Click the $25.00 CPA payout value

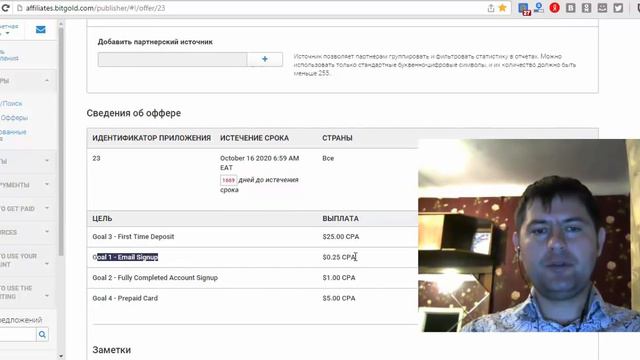coord(341,237)
